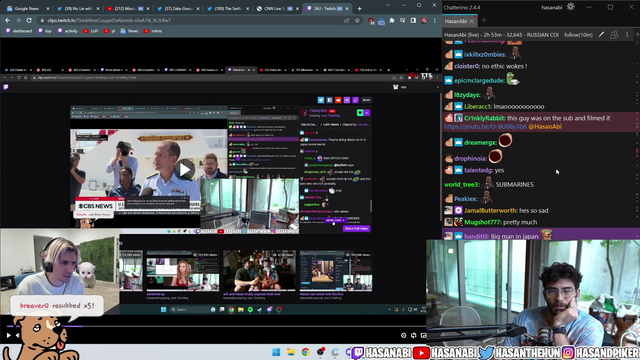The height and width of the screenshot is (360, 640).
Task: Open OBS icon on taskbar
Action: point(320,352)
